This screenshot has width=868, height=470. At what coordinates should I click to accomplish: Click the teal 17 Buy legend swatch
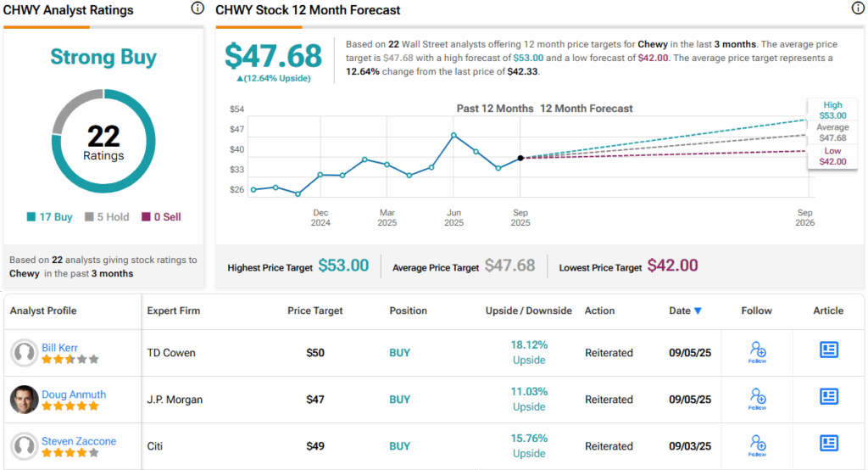[x=31, y=217]
